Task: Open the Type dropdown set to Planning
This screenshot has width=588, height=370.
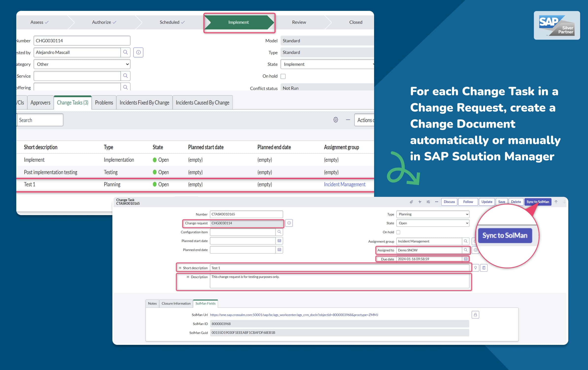Action: [433, 214]
